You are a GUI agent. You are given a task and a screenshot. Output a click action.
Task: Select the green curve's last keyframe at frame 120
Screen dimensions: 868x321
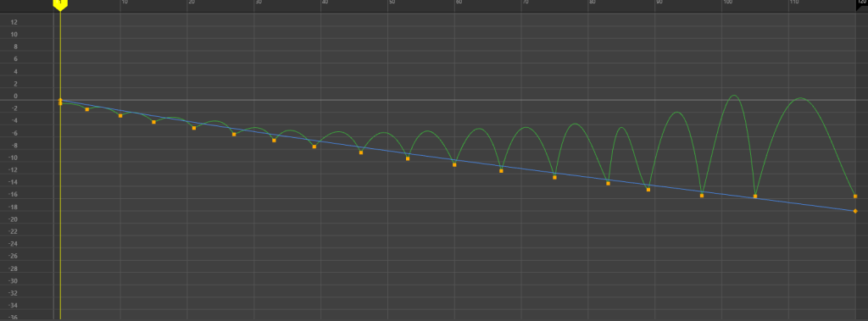point(855,196)
